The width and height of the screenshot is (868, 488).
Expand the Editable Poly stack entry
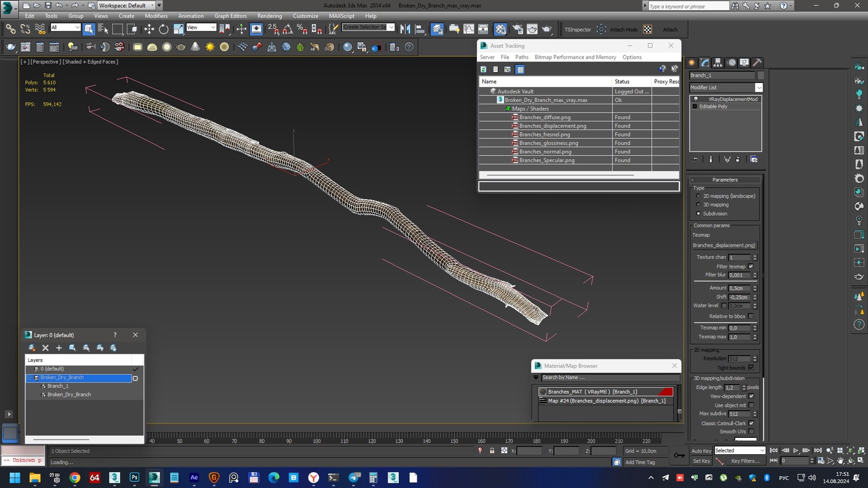click(695, 107)
